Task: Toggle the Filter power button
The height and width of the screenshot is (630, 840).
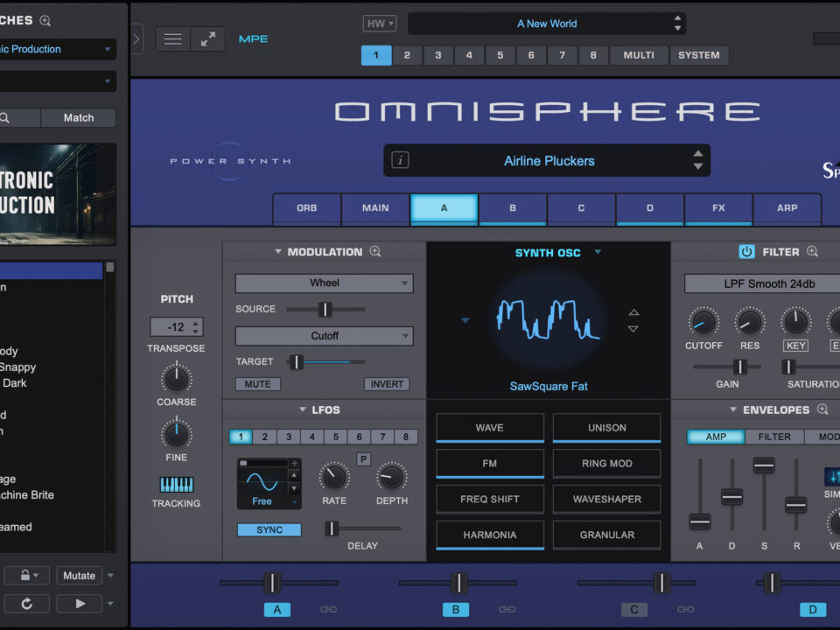Action: (x=746, y=252)
